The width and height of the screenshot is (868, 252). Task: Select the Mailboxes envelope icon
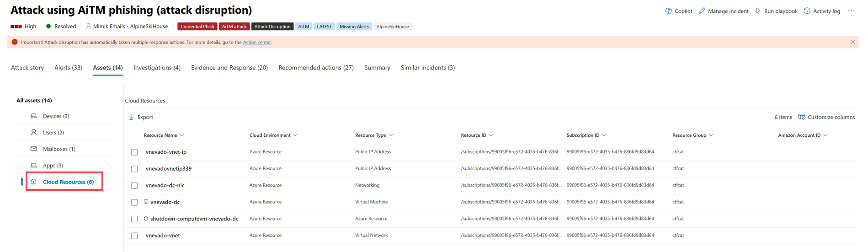tap(34, 149)
